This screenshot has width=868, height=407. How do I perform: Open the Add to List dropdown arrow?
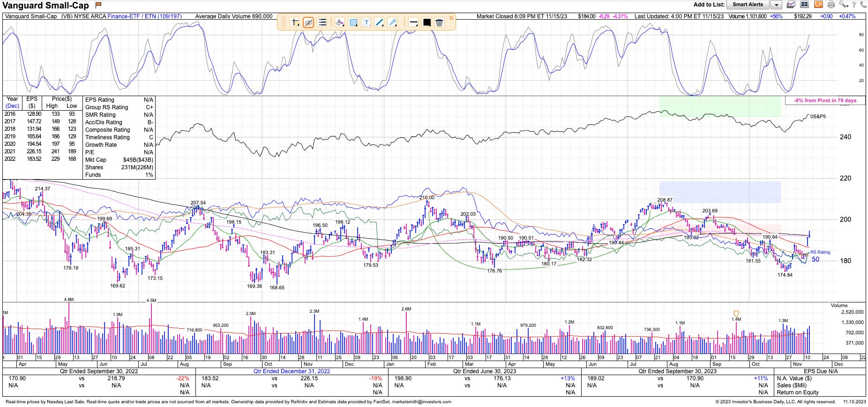click(777, 5)
